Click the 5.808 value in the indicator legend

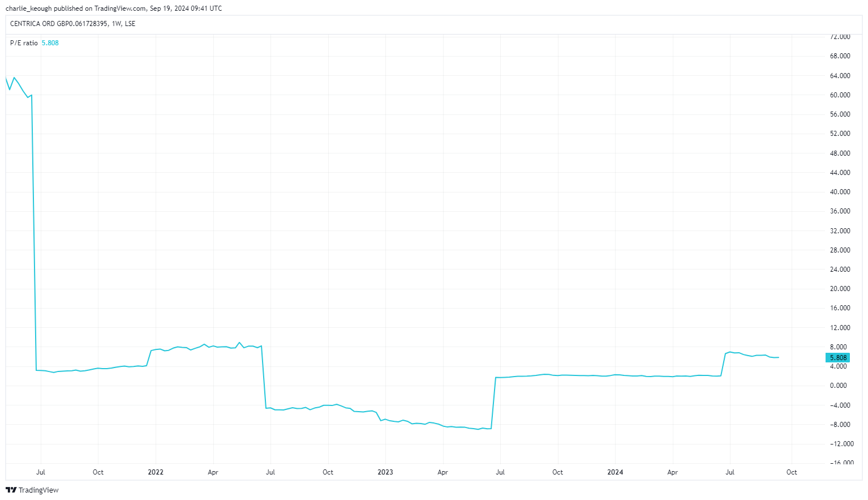point(50,43)
